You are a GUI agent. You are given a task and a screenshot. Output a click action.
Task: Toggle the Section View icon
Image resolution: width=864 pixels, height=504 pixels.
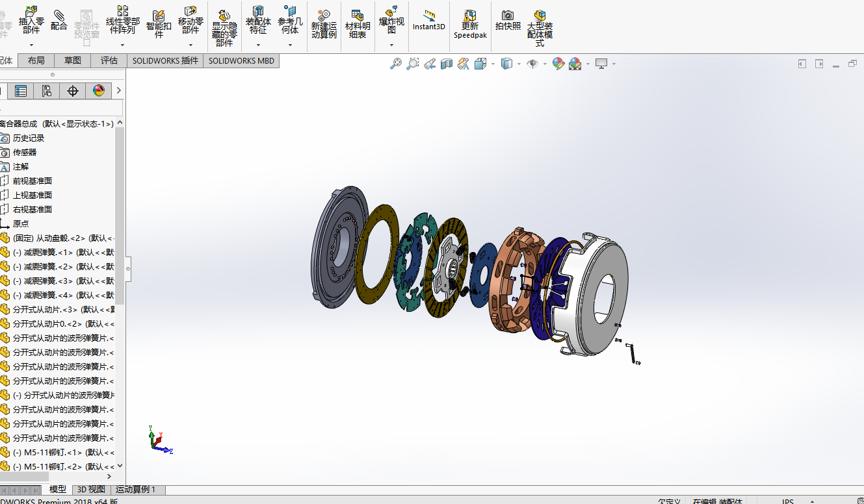pyautogui.click(x=446, y=64)
